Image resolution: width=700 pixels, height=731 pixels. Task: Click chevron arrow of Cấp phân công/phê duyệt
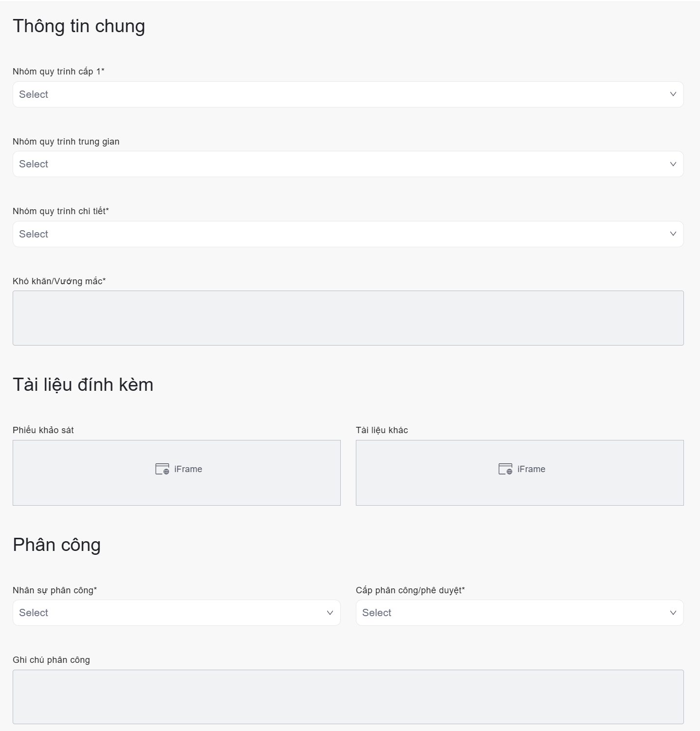(x=673, y=613)
